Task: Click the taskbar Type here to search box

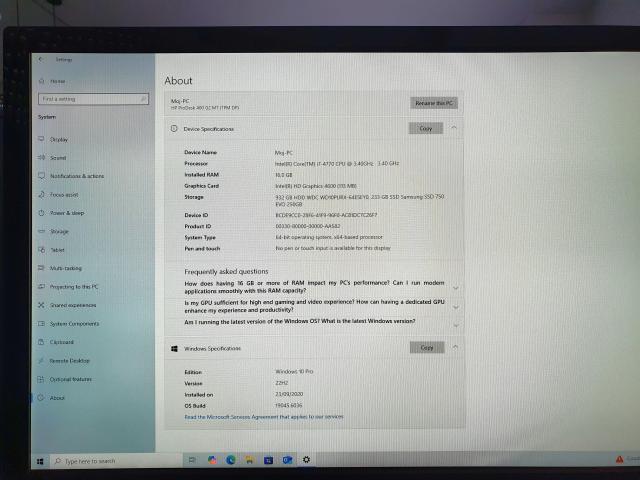Action: [x=116, y=461]
